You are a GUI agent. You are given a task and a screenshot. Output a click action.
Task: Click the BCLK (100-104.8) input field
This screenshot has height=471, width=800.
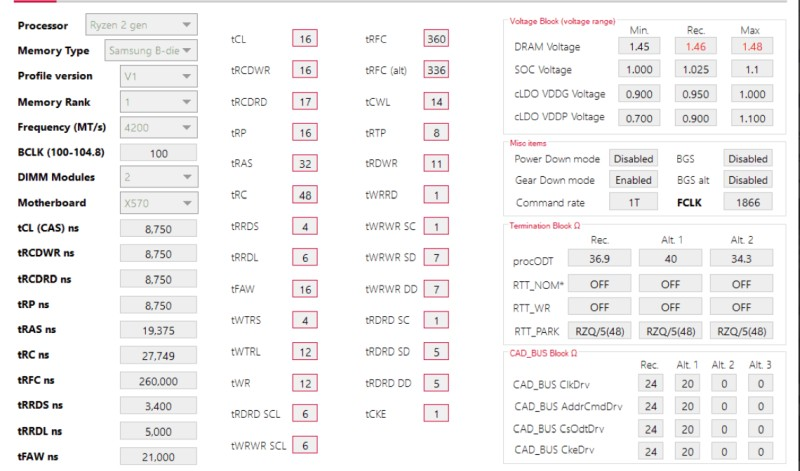(158, 153)
